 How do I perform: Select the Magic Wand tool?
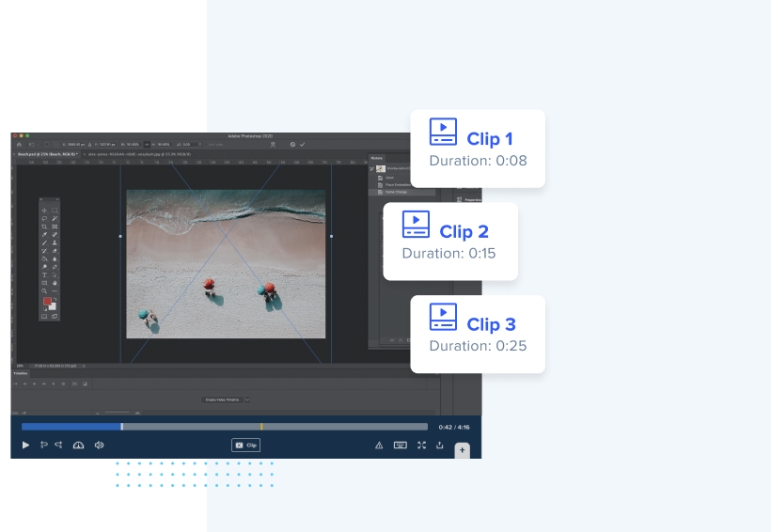click(55, 218)
